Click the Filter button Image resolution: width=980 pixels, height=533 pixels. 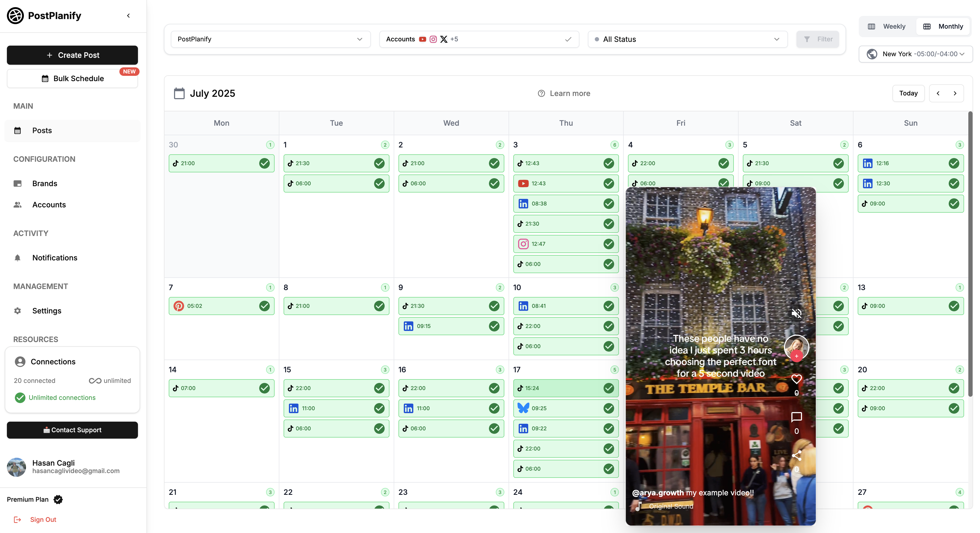(x=818, y=39)
